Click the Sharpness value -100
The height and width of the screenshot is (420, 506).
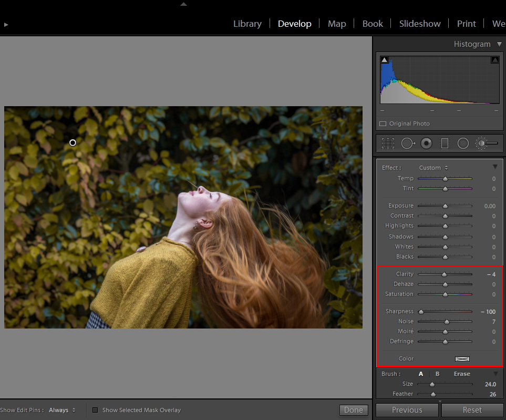[x=488, y=312]
